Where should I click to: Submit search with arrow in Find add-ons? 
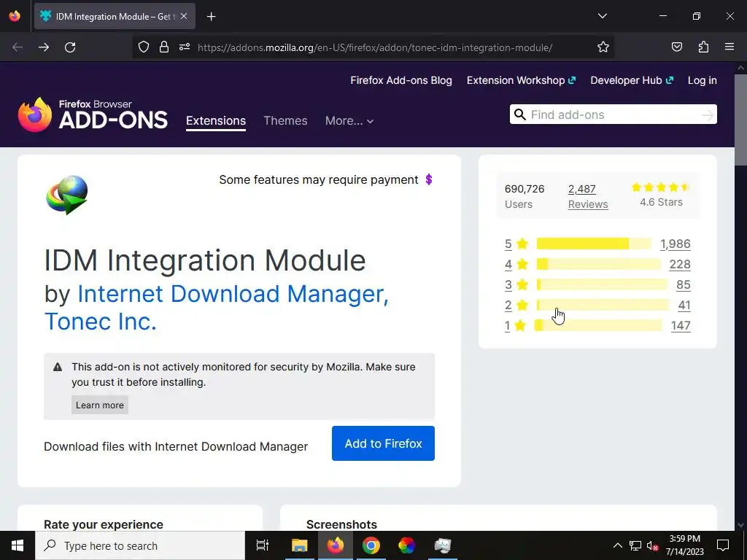click(x=708, y=114)
